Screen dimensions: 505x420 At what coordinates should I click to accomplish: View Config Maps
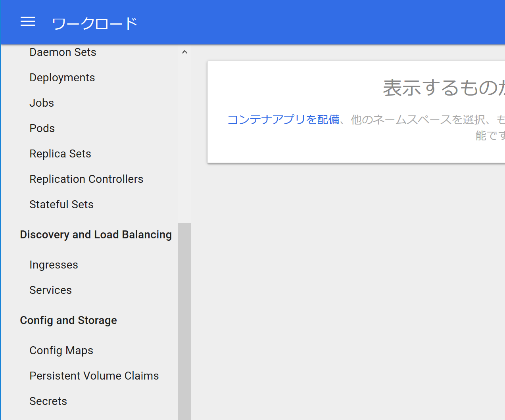pos(61,350)
